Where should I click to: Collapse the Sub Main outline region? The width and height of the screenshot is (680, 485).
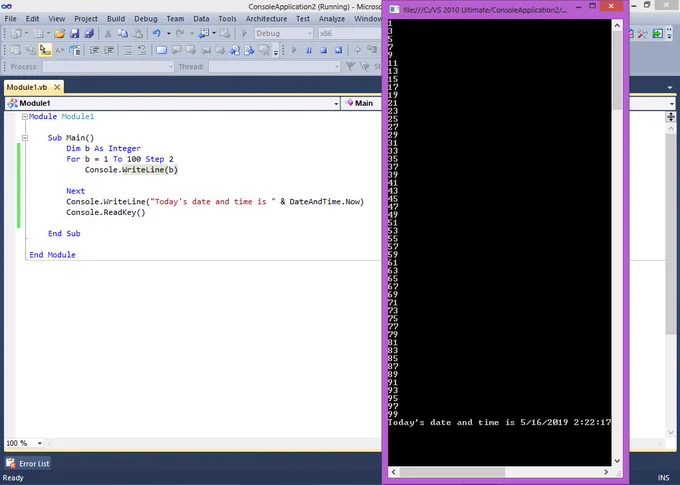pyautogui.click(x=25, y=138)
